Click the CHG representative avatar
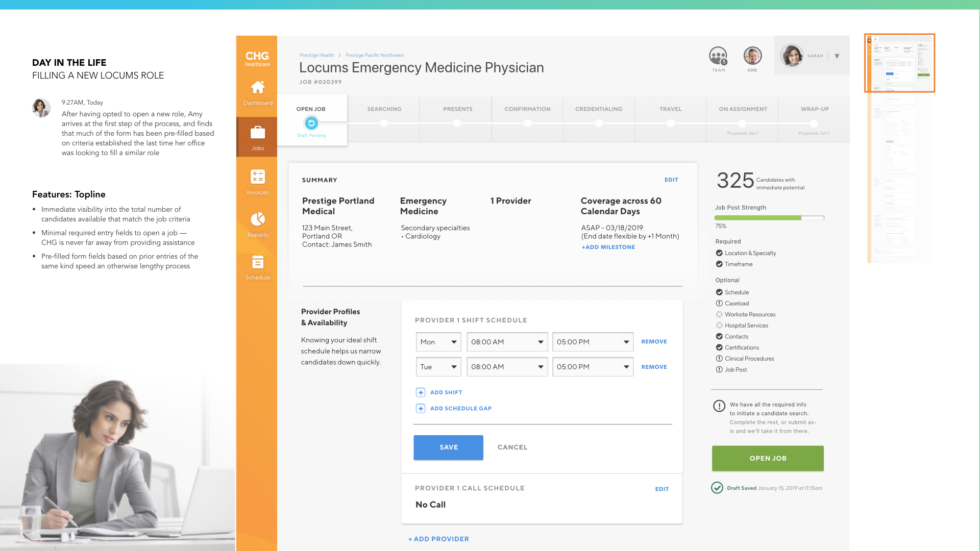This screenshot has height=551, width=980. [x=752, y=56]
